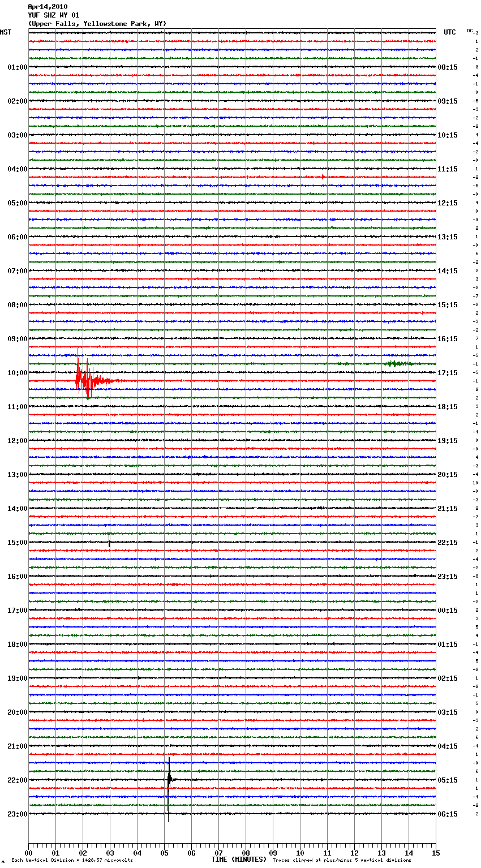Select the 18:00 MST time label
This screenshot has height=868, width=481.
point(18,644)
